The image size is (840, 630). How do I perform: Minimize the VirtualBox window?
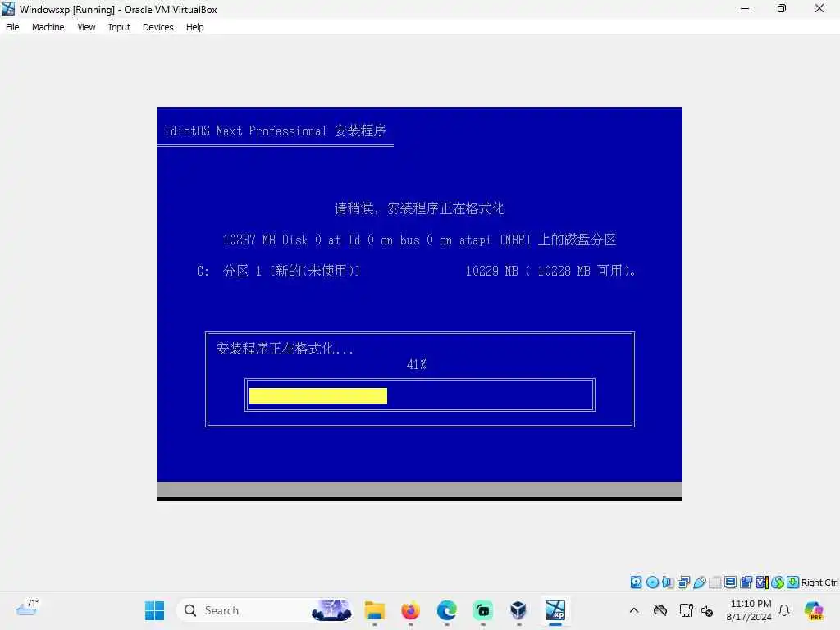pos(745,9)
